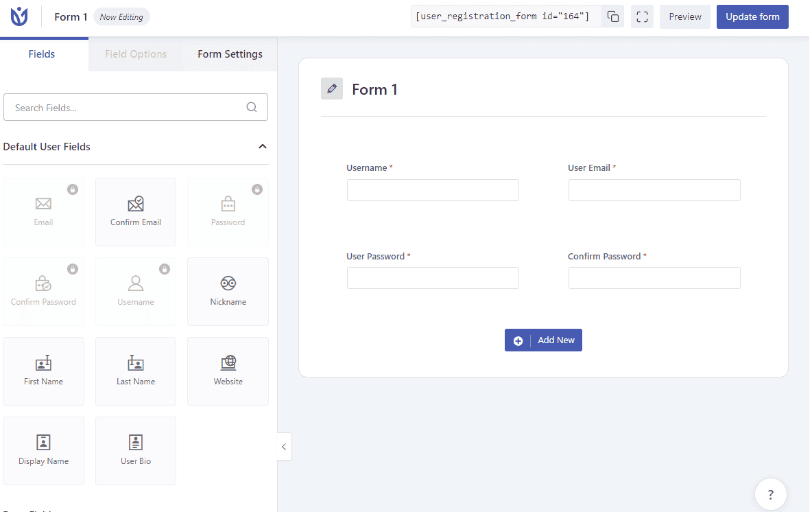Image resolution: width=812 pixels, height=512 pixels.
Task: Switch to the Fields tab
Action: (41, 54)
